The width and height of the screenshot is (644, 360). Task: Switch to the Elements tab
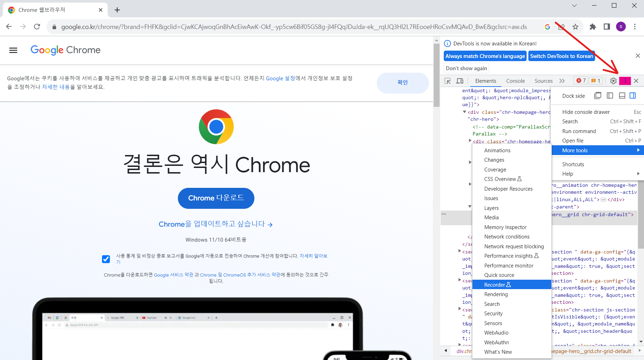[x=485, y=81]
